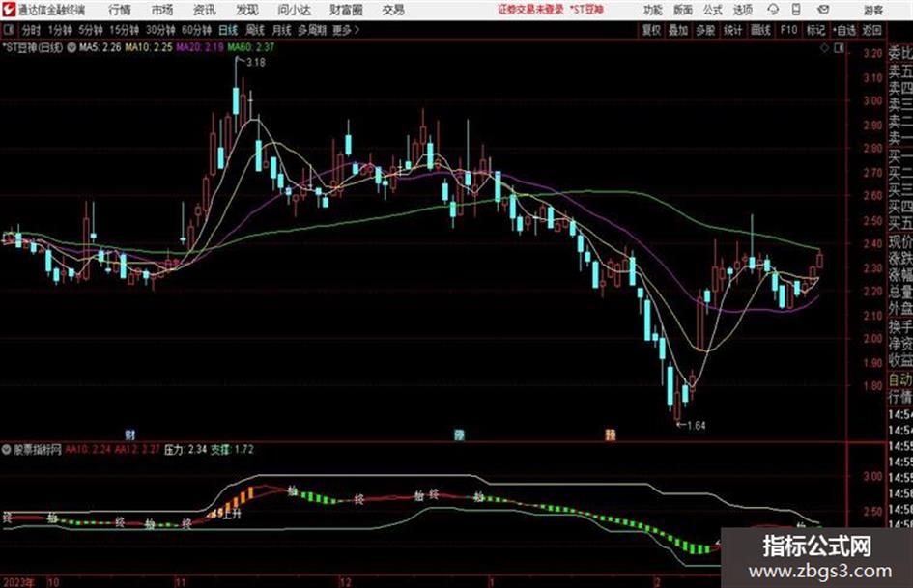The width and height of the screenshot is (913, 588).
Task: Select the 周线 period tab
Action: pos(255,30)
